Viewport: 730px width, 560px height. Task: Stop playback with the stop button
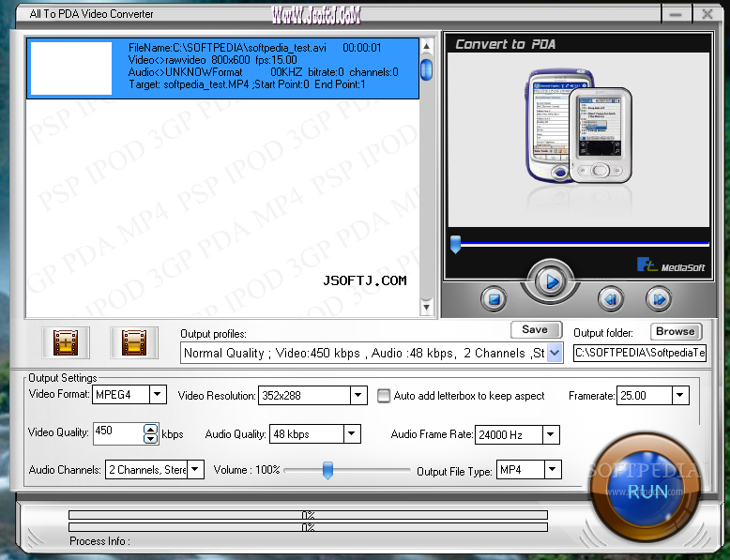point(494,299)
